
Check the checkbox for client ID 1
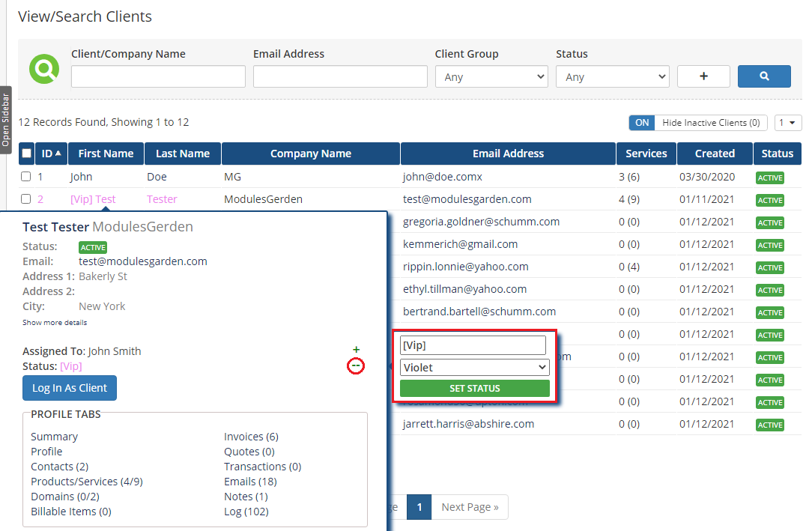pyautogui.click(x=26, y=177)
